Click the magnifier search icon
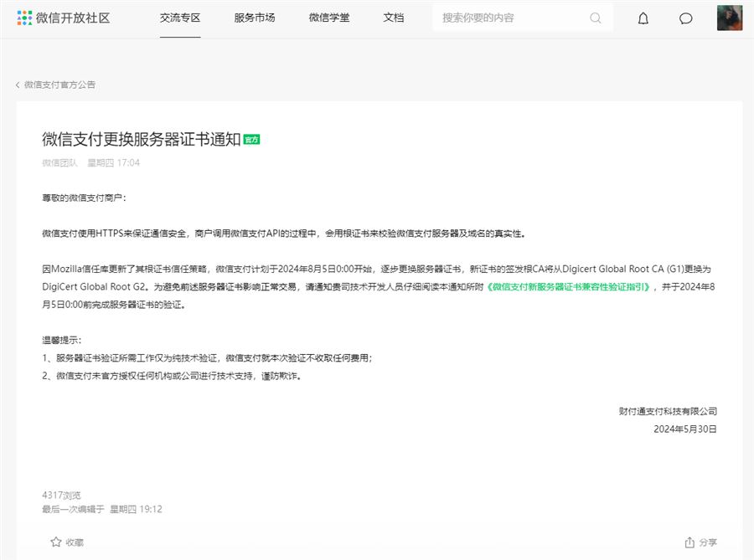Screen dimensions: 754x560 (x=596, y=18)
